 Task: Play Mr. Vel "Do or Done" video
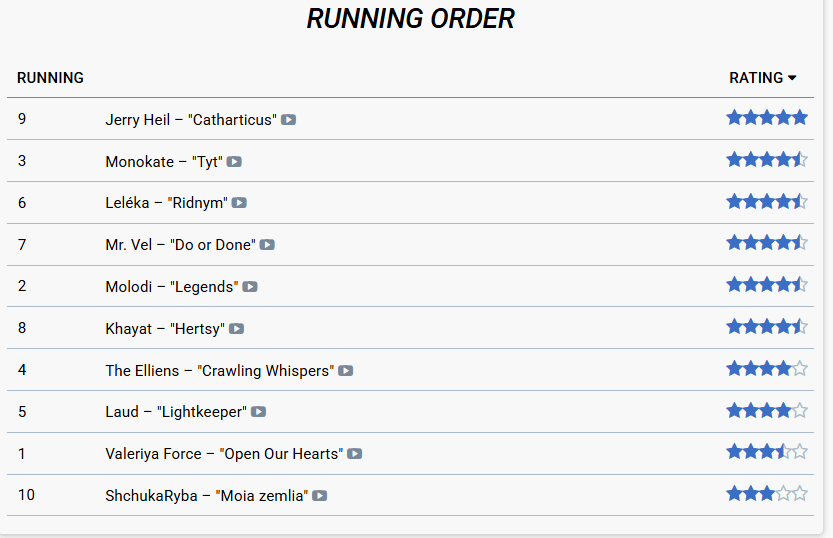click(267, 245)
